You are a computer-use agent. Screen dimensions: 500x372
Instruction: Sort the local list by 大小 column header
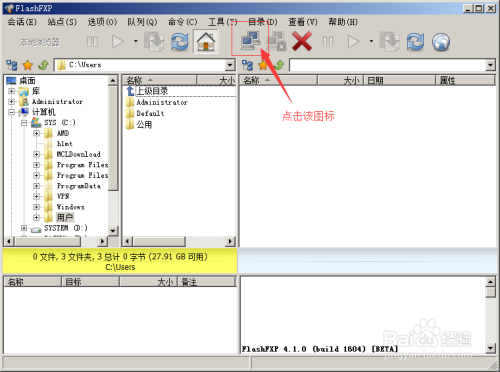tap(217, 80)
